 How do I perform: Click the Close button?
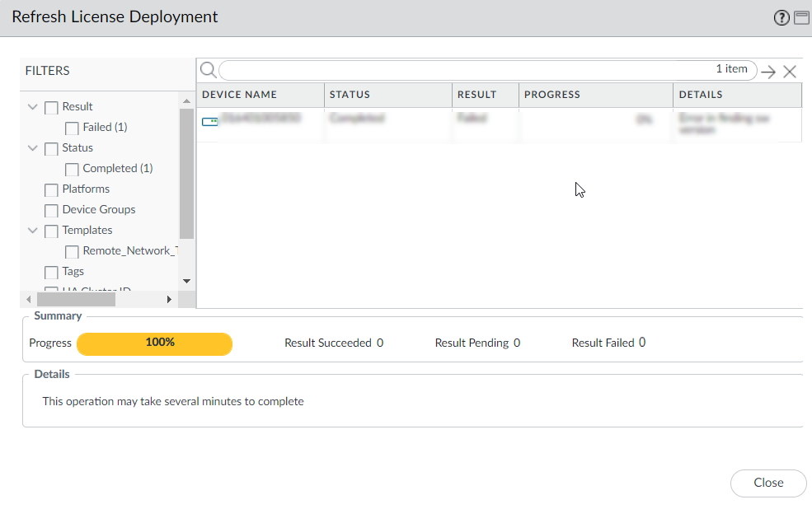[767, 483]
